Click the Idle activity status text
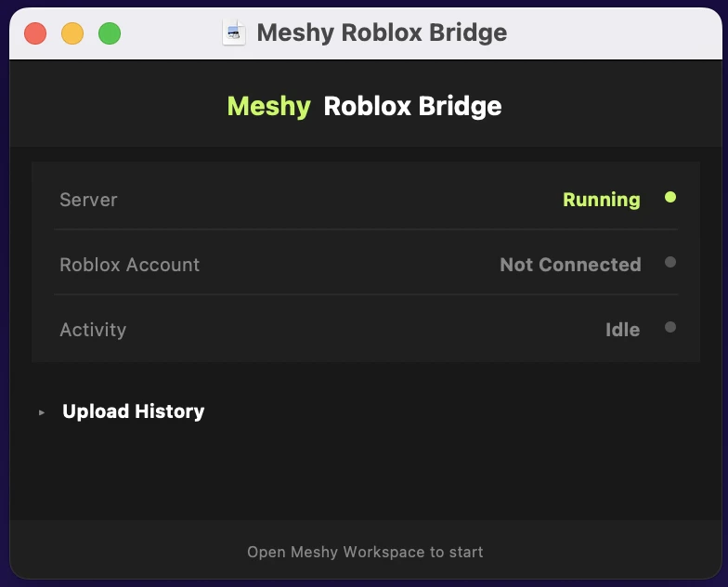Viewport: 728px width, 587px height. [x=622, y=330]
